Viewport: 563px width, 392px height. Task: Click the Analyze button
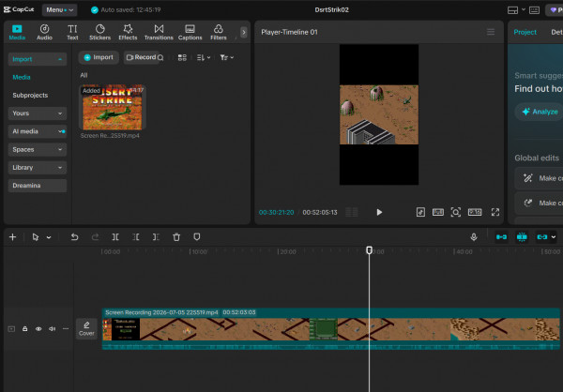(540, 112)
